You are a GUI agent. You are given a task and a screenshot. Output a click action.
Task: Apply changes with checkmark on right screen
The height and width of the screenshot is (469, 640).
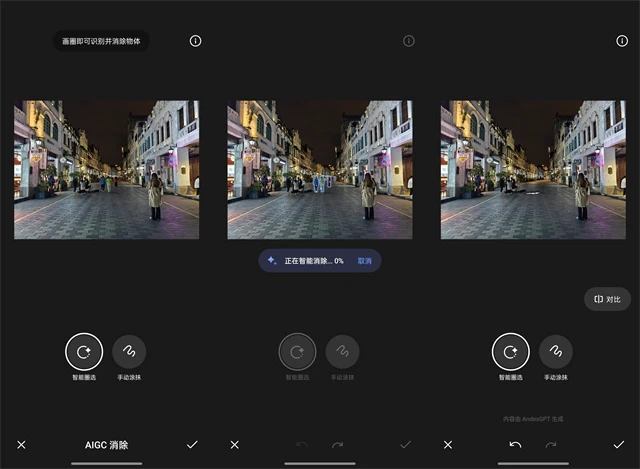(x=618, y=444)
